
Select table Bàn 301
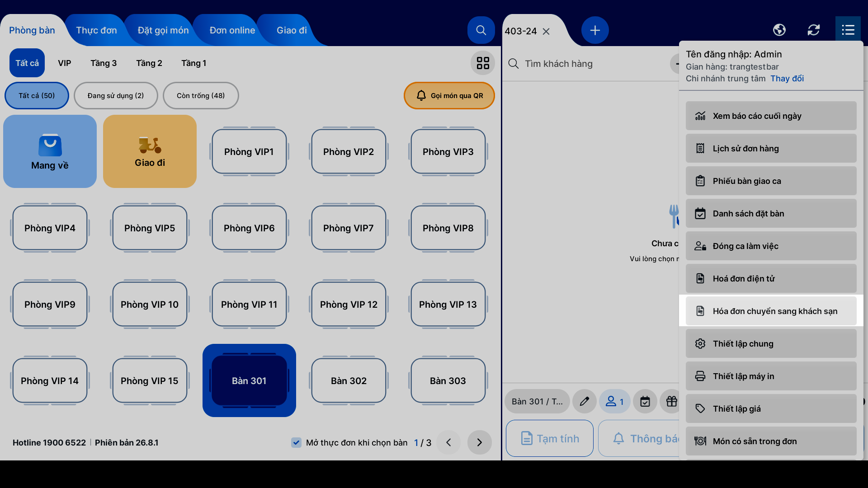[249, 380]
